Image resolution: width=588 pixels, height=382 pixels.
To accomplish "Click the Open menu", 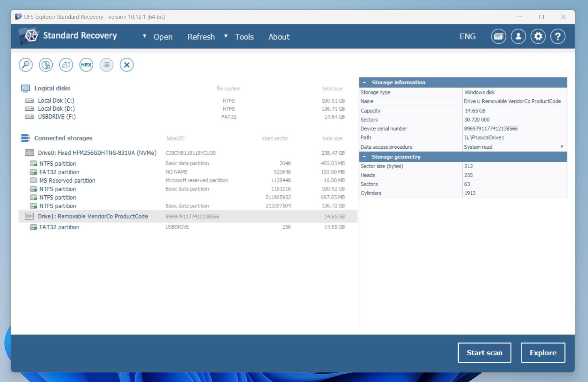I will [163, 37].
